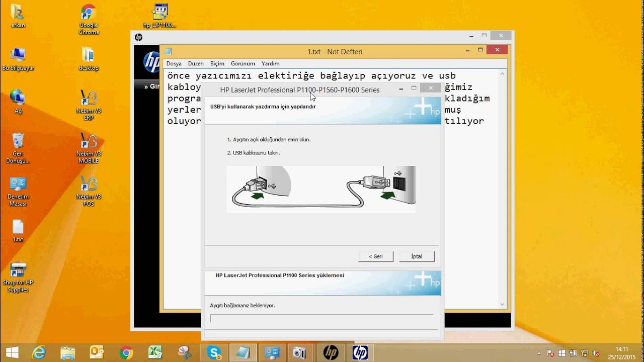This screenshot has height=362, width=644.
Task: Open Nebim V3 POS shortcut
Action: 89,192
